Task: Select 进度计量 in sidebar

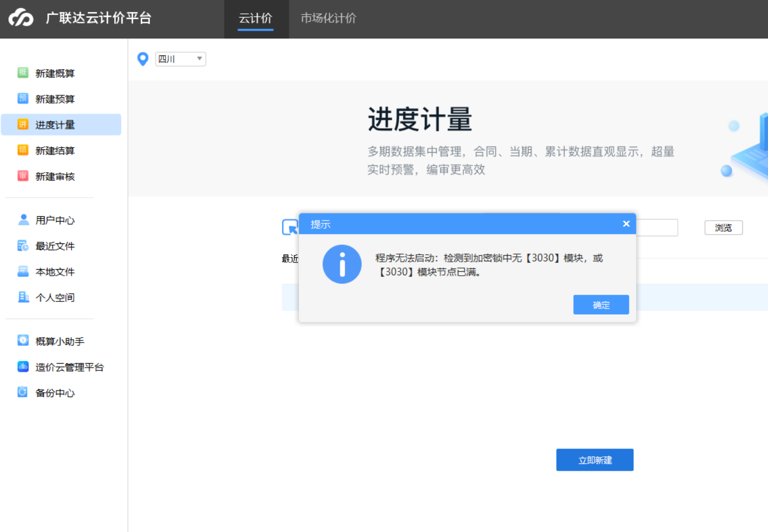Action: coord(61,125)
